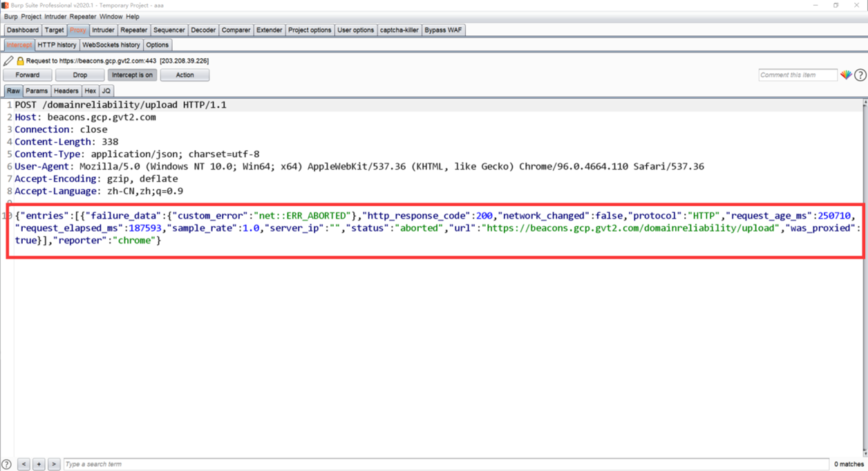The image size is (868, 471).
Task: Click the Content-Length: 338 header line
Action: pos(66,142)
